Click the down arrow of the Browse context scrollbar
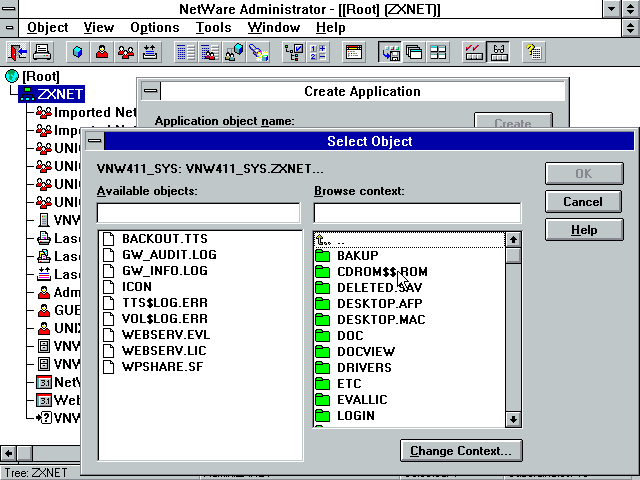This screenshot has height=480, width=640. coord(513,419)
